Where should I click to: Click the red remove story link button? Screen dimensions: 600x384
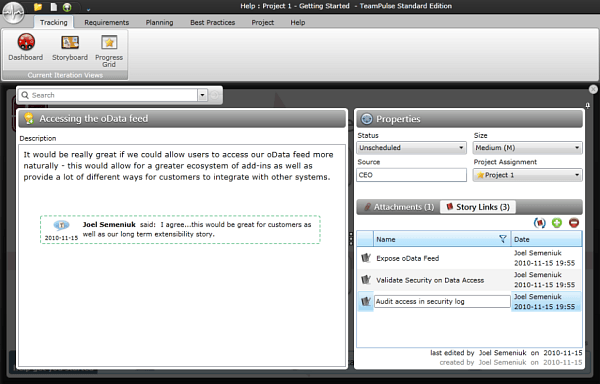tap(574, 223)
